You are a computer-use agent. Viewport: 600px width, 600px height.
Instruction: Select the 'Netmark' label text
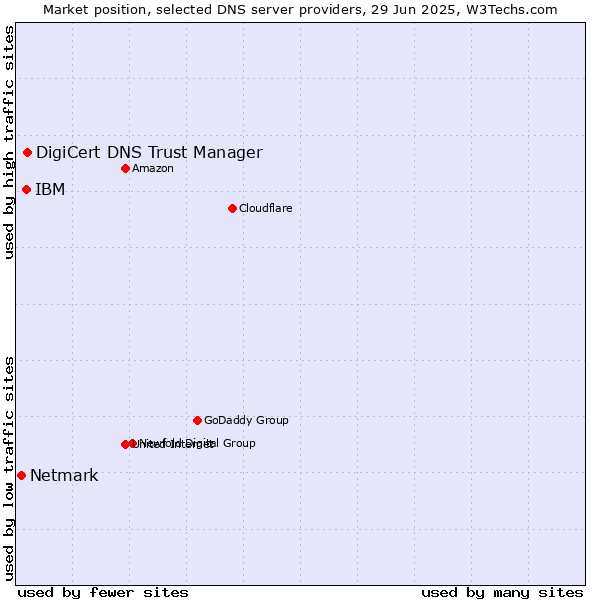pos(64,476)
